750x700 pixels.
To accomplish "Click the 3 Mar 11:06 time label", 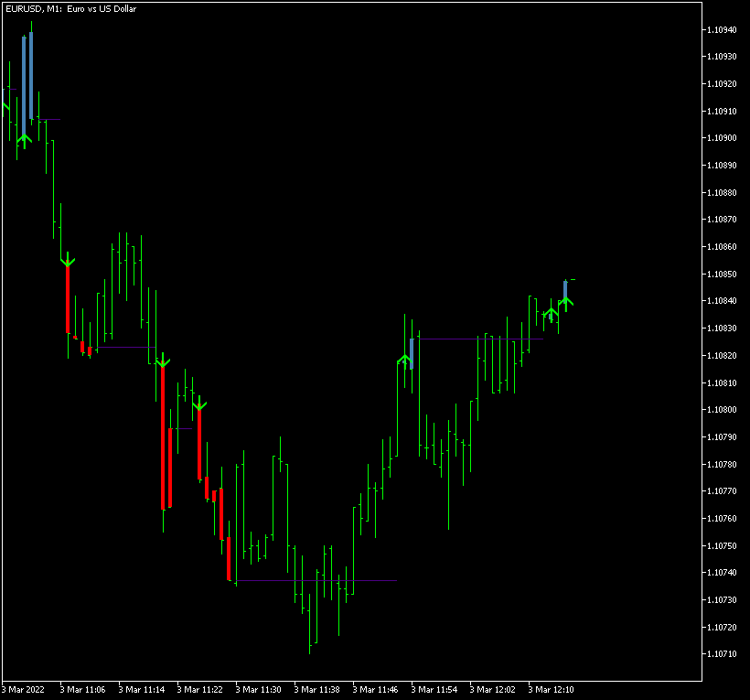I will coord(82,689).
